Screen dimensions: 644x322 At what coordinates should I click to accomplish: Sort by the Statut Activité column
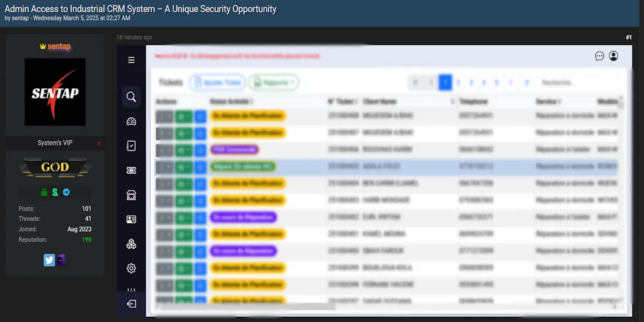232,102
